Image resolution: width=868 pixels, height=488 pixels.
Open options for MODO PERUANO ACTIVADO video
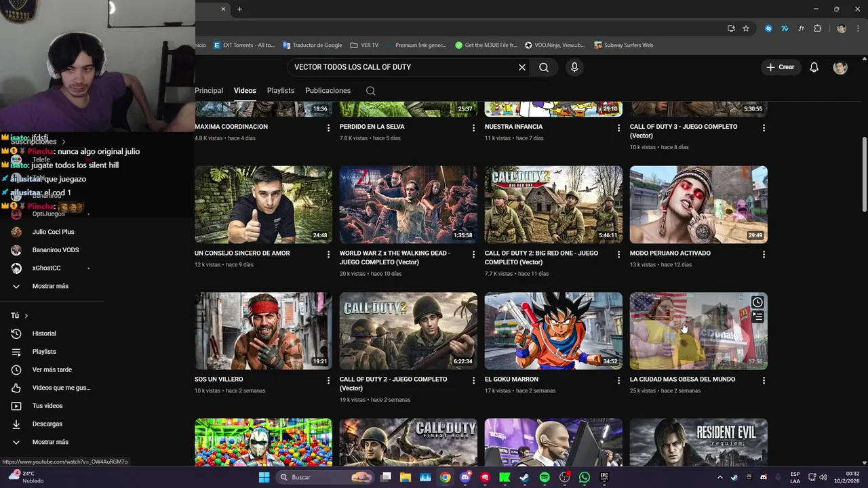[764, 254]
